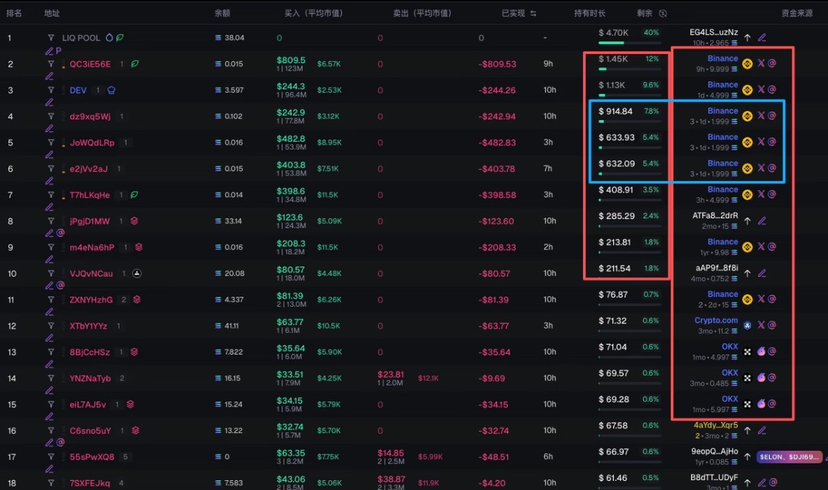Click the filter funnel icon in DEV row

pos(51,90)
